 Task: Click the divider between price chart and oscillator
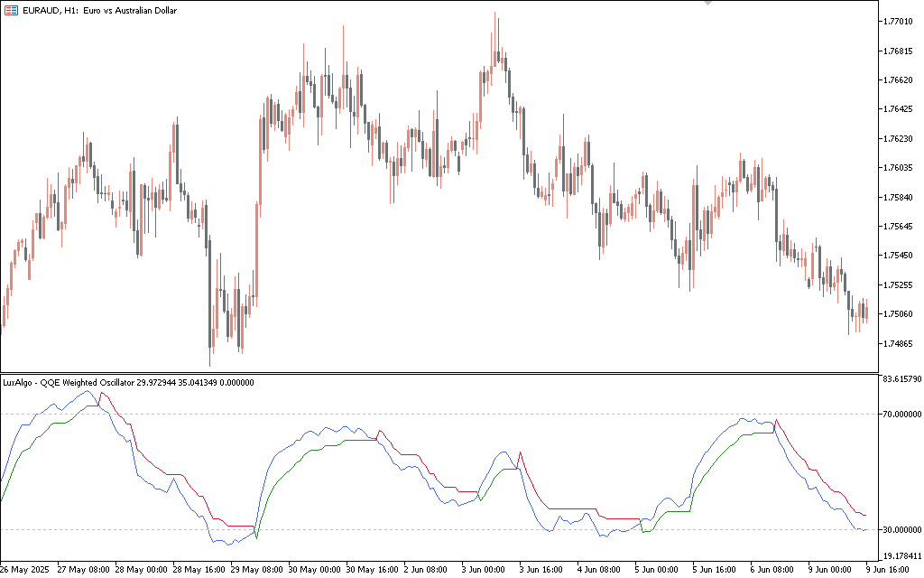coord(439,373)
